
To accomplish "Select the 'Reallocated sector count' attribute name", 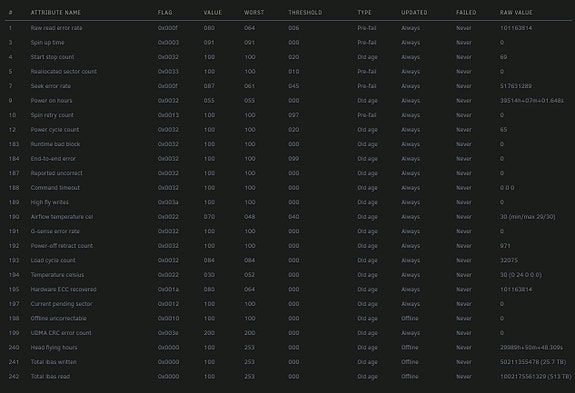I will coord(63,71).
